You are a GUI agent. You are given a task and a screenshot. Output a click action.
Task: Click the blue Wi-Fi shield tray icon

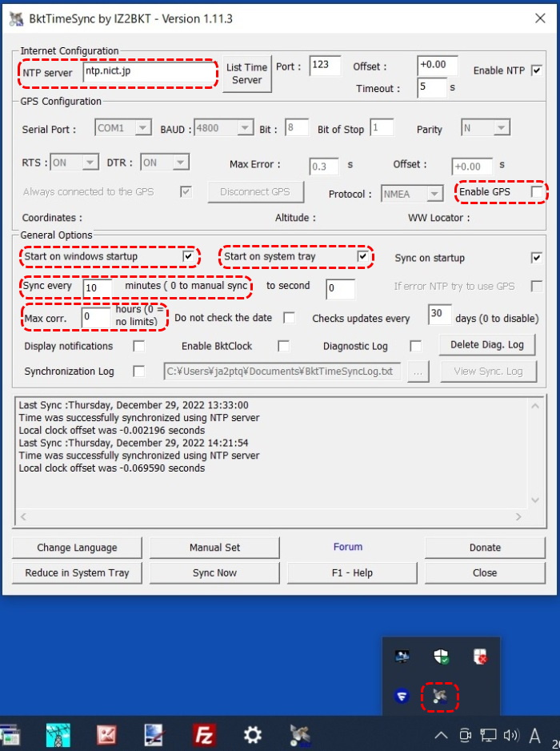click(402, 696)
